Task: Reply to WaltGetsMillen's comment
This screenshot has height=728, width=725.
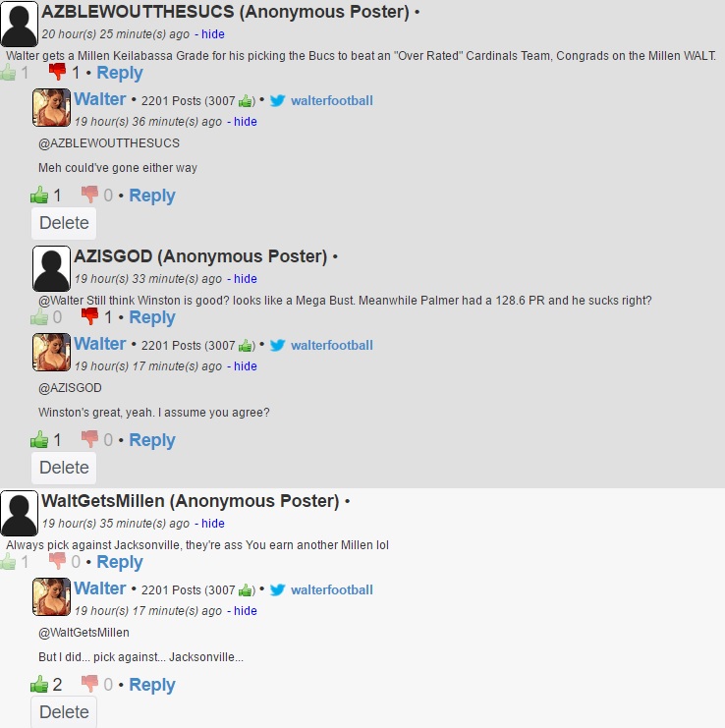Action: 120,562
